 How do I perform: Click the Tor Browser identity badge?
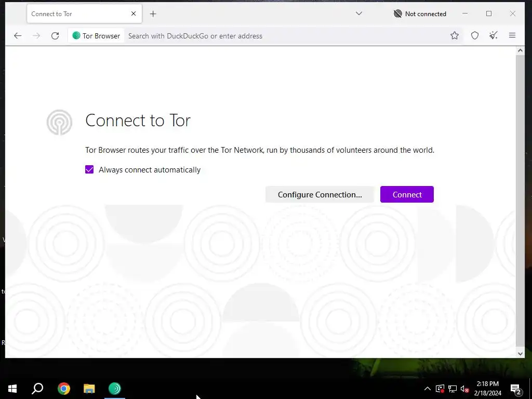point(96,36)
